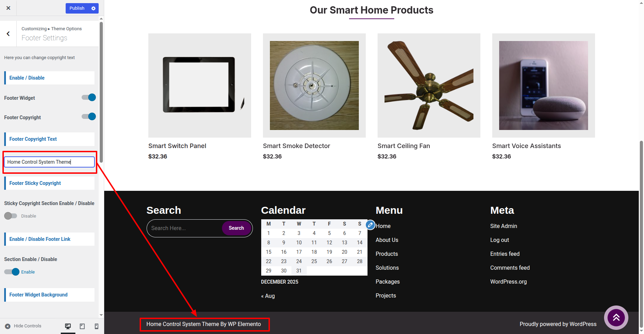Click the « Aug calendar link
The height and width of the screenshot is (334, 644).
pos(268,296)
